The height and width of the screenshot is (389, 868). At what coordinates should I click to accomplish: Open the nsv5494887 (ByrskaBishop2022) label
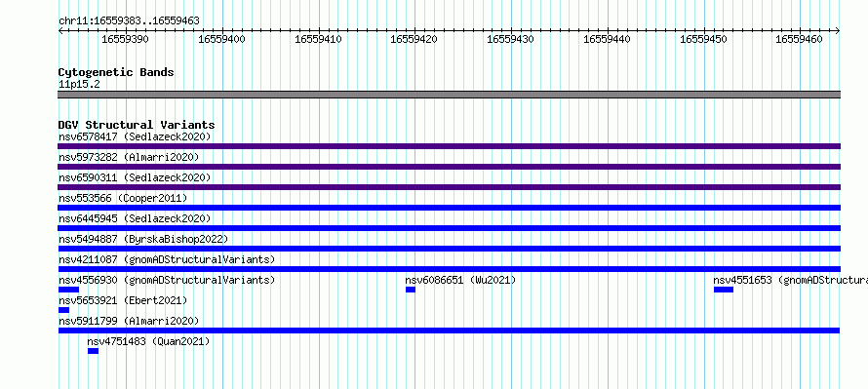click(143, 239)
